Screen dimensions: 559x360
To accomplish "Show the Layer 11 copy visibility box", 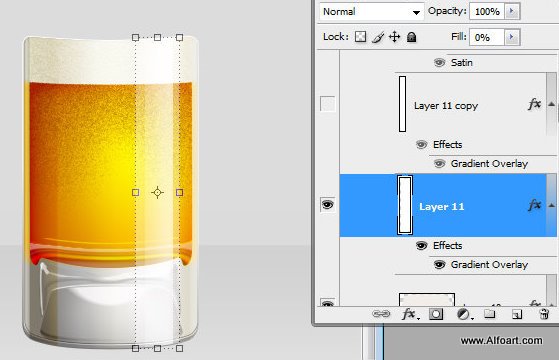I will (327, 104).
